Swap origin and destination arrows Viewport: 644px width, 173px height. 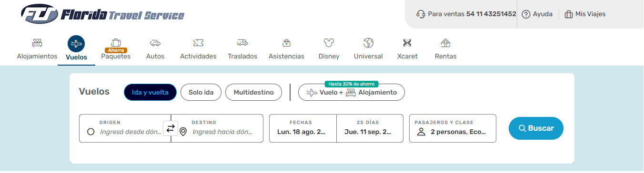coord(171,128)
